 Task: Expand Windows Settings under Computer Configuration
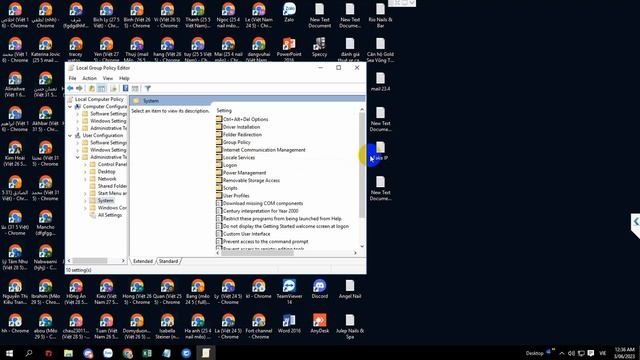pos(78,121)
